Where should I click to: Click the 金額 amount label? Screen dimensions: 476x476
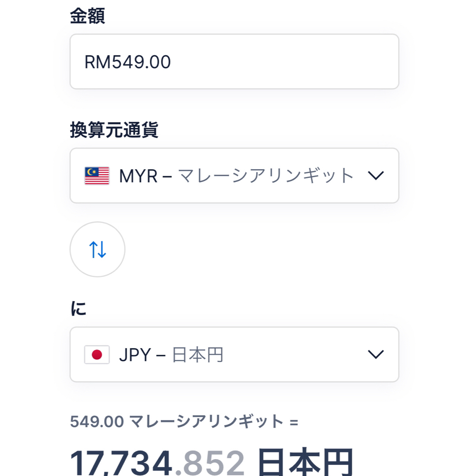coord(87,16)
